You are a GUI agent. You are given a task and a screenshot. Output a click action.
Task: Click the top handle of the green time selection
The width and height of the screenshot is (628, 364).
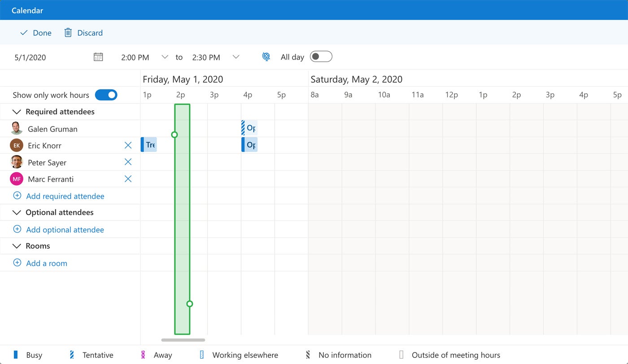(174, 134)
